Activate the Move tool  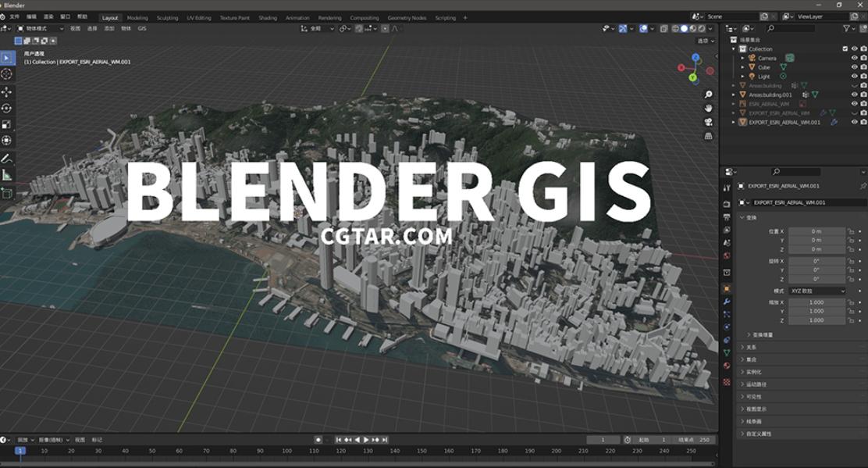[7, 91]
